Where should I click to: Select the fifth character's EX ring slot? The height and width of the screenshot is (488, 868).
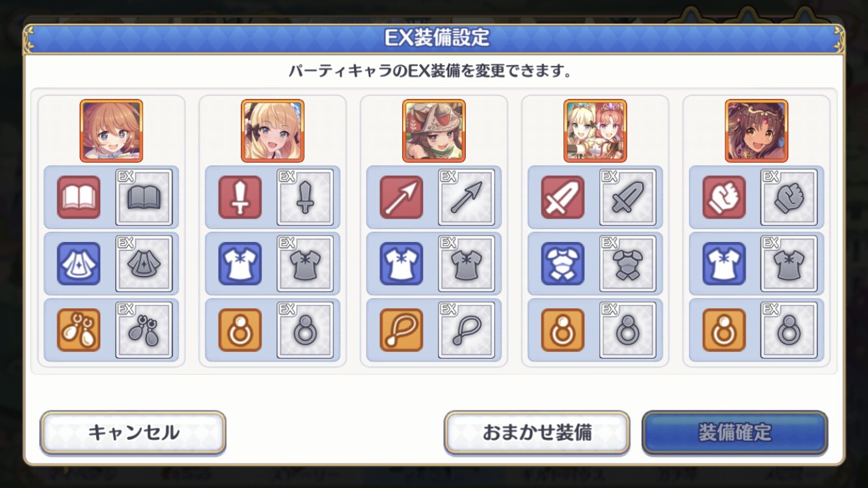[789, 330]
